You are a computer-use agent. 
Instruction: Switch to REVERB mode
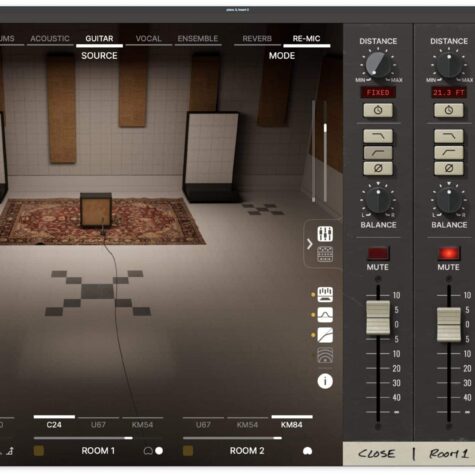257,39
